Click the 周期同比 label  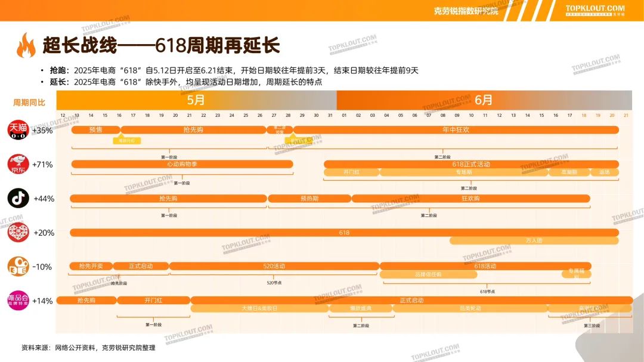pyautogui.click(x=29, y=103)
